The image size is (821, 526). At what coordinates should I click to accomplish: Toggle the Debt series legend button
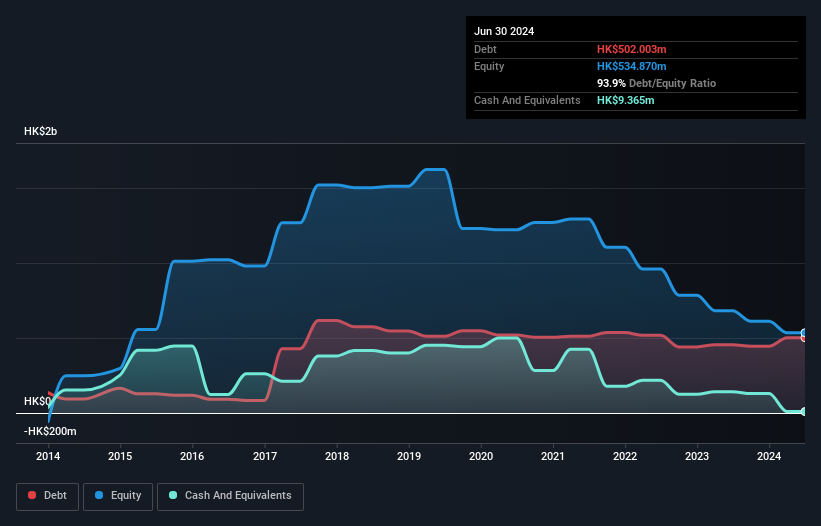coord(48,496)
